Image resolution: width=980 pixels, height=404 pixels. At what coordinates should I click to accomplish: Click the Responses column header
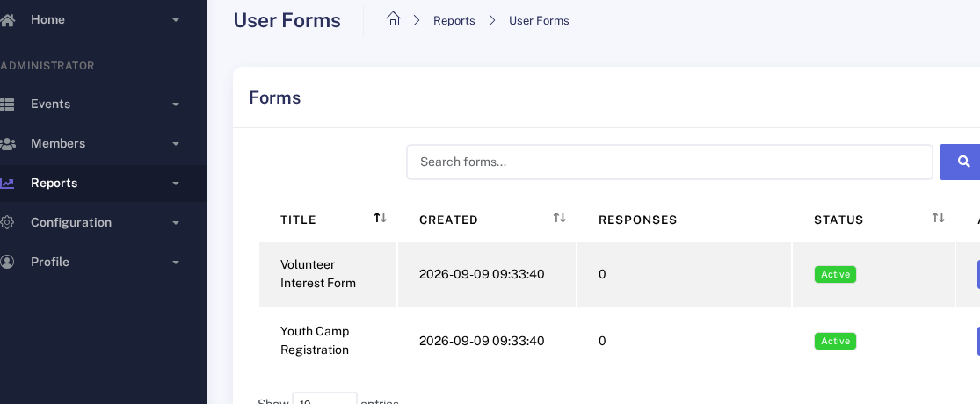(637, 220)
